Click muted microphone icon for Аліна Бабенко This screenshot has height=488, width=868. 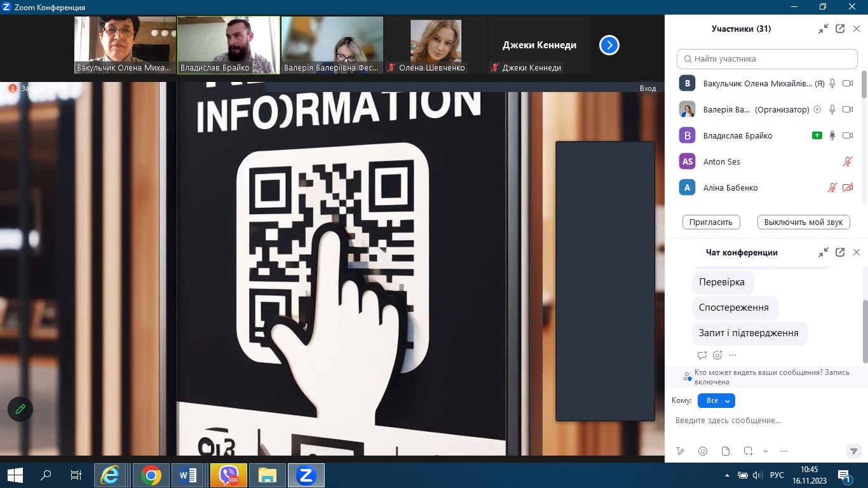coord(832,187)
